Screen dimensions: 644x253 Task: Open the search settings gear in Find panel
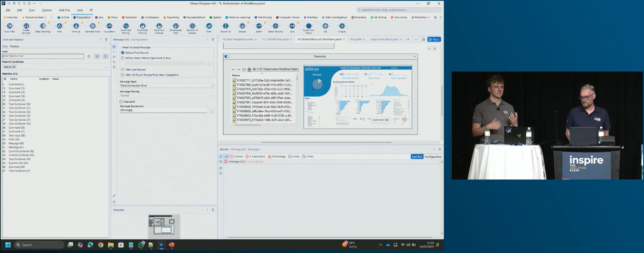pos(89,56)
